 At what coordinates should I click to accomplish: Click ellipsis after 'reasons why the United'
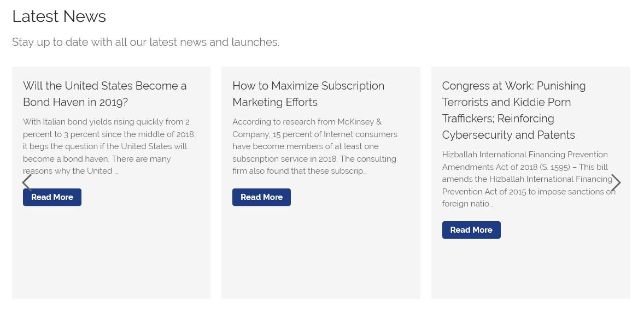(x=116, y=172)
